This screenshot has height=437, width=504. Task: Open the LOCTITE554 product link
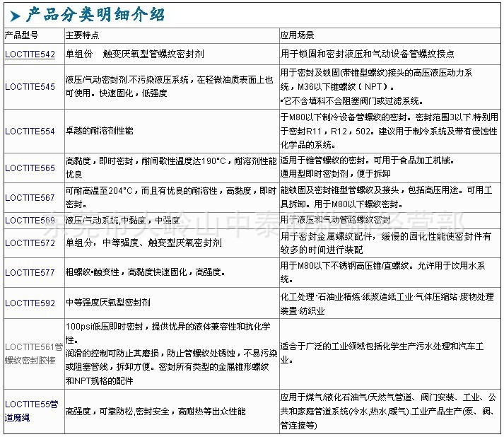pos(30,132)
